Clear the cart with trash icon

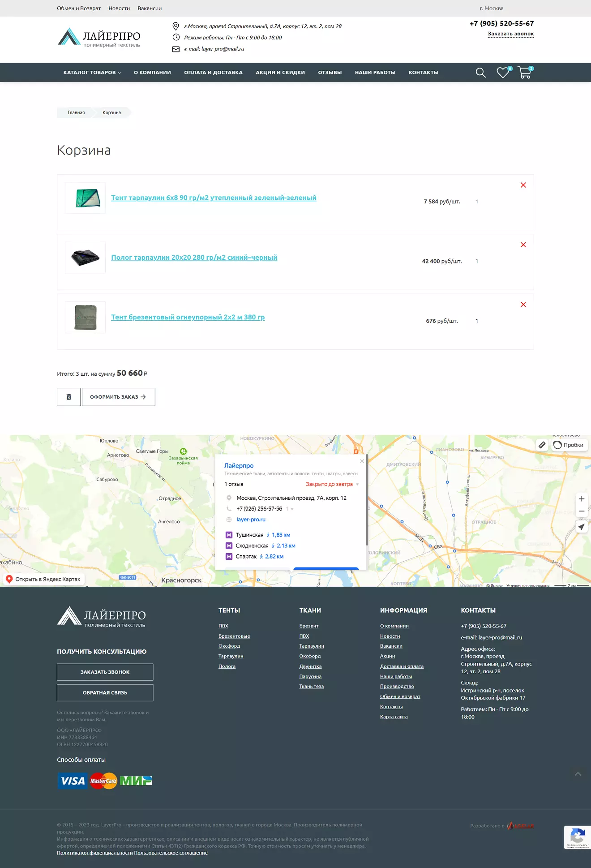(x=69, y=397)
